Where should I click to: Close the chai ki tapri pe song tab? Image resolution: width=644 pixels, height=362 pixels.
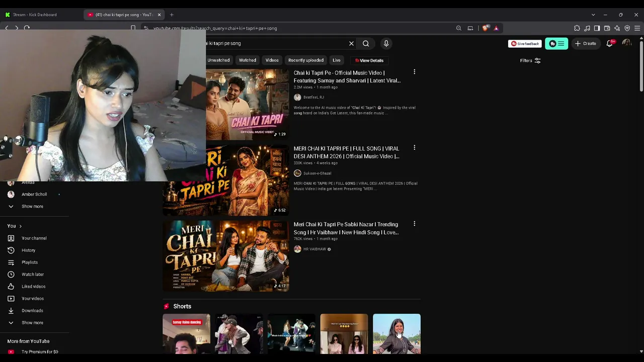159,15
